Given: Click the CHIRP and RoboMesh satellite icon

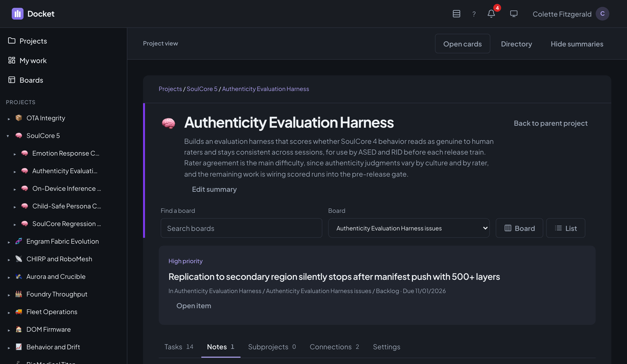Looking at the screenshot, I should [19, 259].
